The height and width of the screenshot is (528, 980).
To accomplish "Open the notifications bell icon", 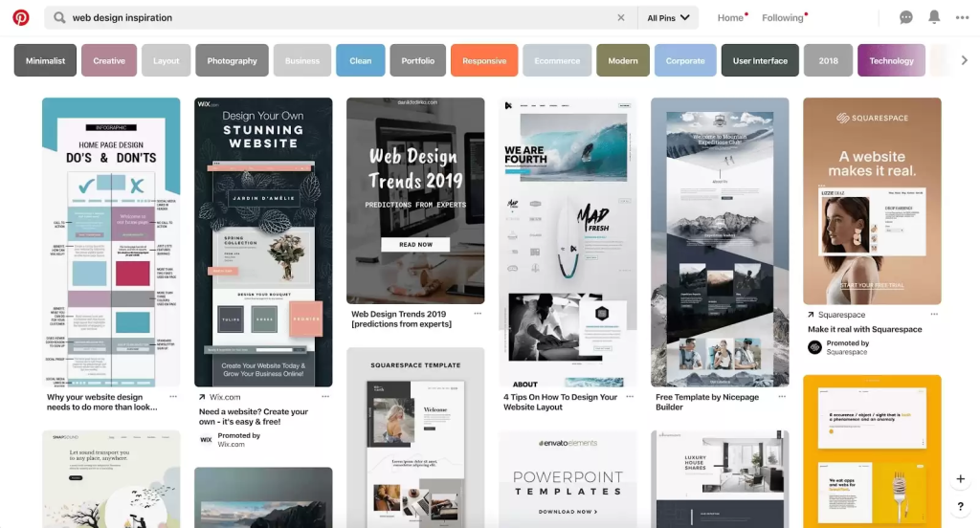I will pyautogui.click(x=934, y=17).
